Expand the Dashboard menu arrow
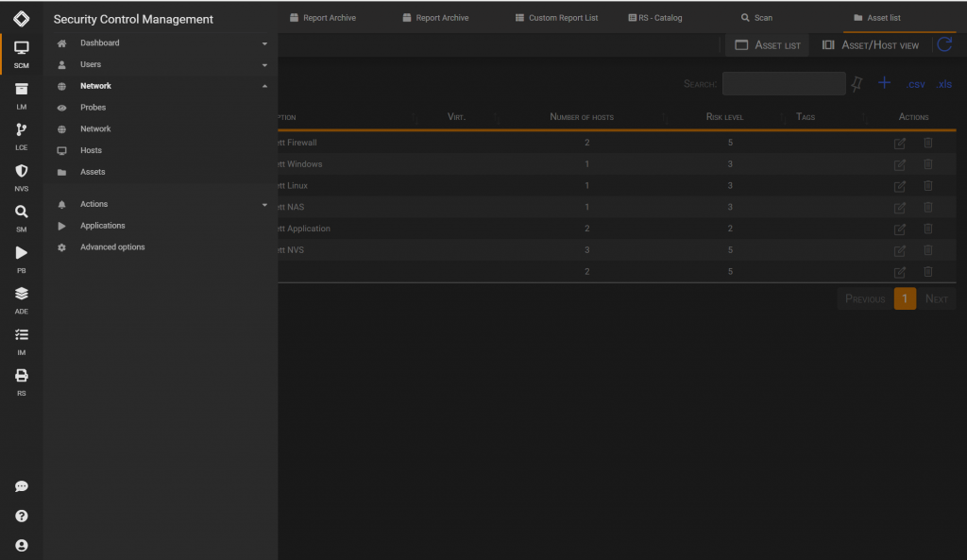Image resolution: width=967 pixels, height=560 pixels. coord(264,43)
